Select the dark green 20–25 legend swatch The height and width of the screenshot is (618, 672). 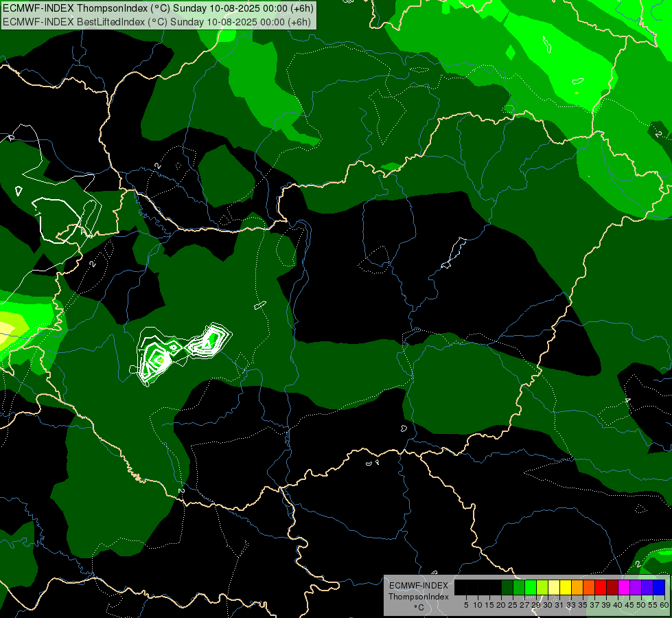(507, 587)
